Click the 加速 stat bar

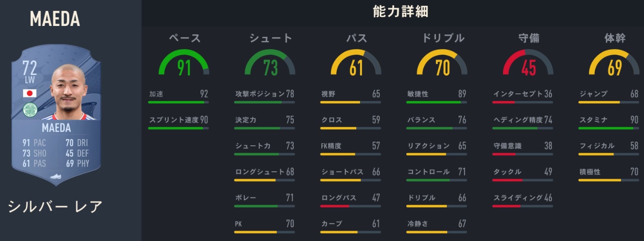pyautogui.click(x=178, y=102)
